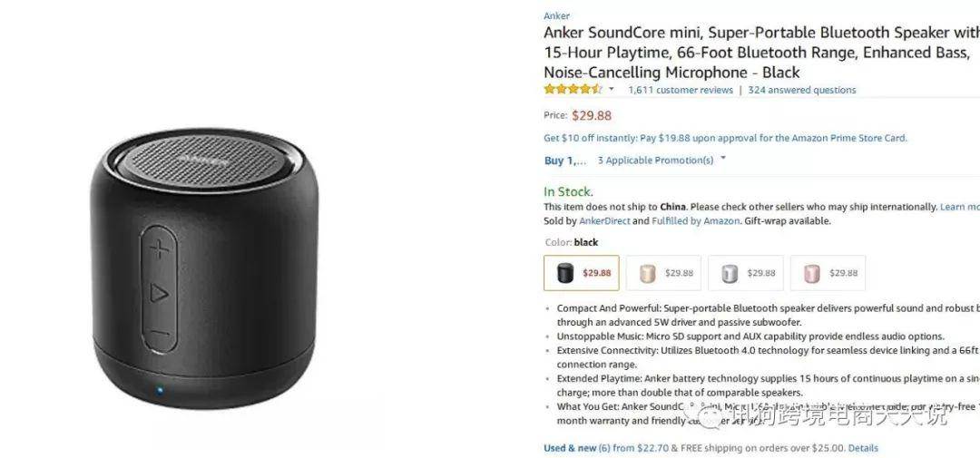
Task: Click Details for free shipping
Action: 863,448
